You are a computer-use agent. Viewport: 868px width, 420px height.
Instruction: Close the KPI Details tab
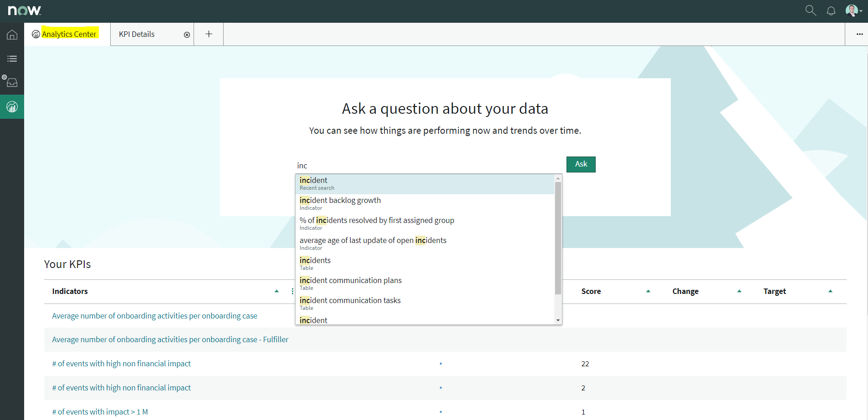tap(187, 35)
